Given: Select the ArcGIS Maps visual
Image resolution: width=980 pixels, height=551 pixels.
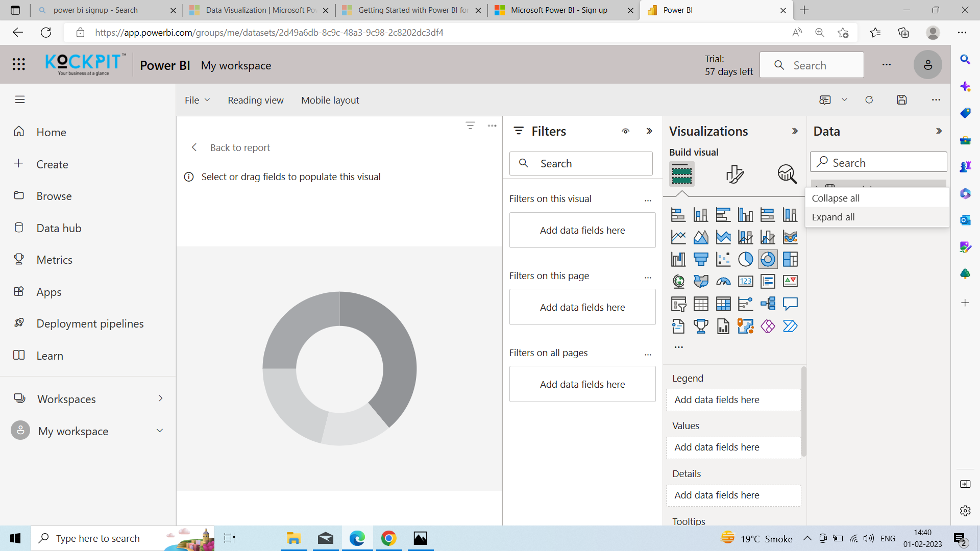Looking at the screenshot, I should (x=746, y=326).
